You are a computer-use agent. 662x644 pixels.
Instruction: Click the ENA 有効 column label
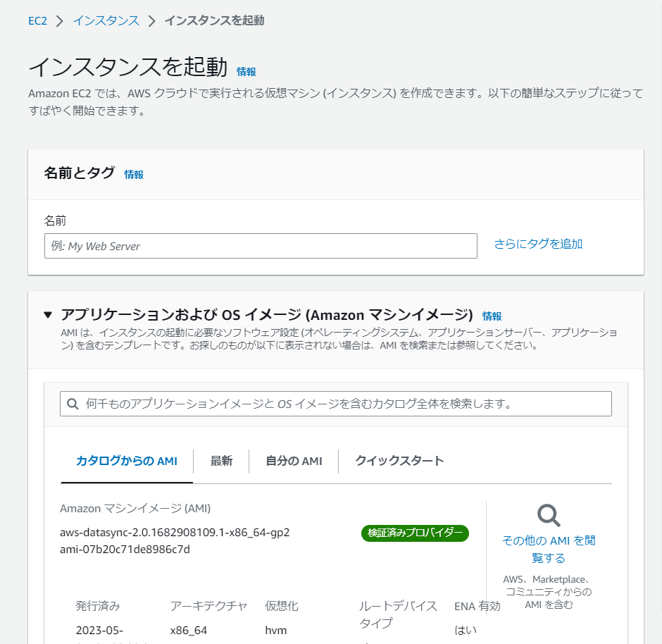[x=477, y=606]
